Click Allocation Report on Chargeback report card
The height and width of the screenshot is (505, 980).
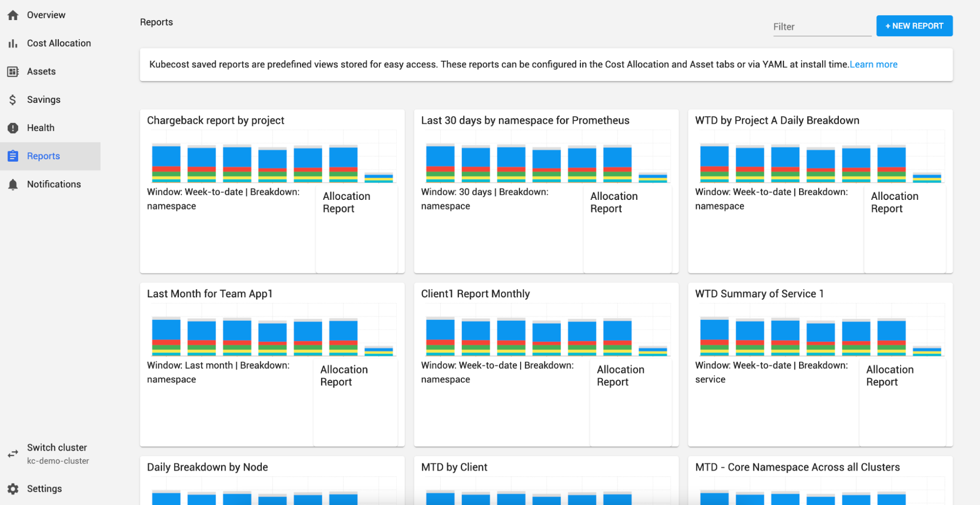click(347, 202)
